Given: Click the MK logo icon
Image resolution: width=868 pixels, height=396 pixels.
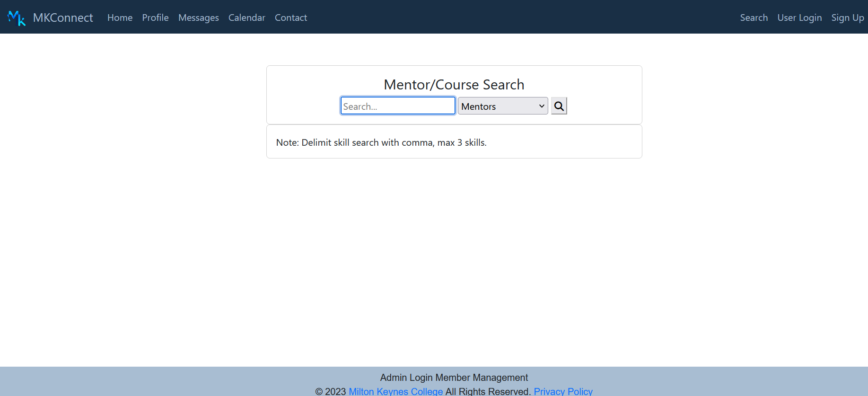Looking at the screenshot, I should point(17,18).
